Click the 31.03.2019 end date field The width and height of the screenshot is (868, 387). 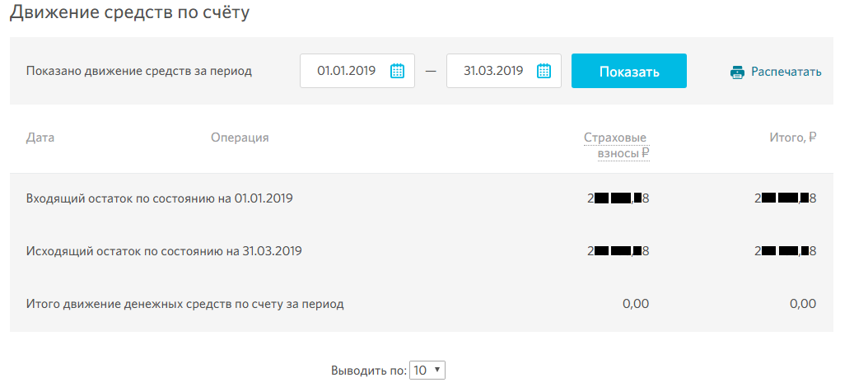coord(493,71)
